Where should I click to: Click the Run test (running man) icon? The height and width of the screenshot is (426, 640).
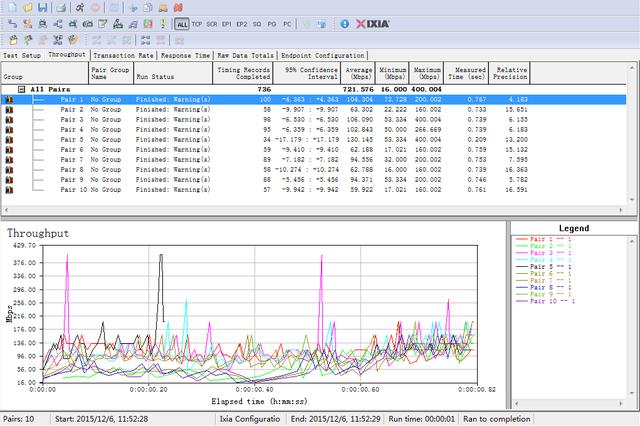tap(78, 8)
